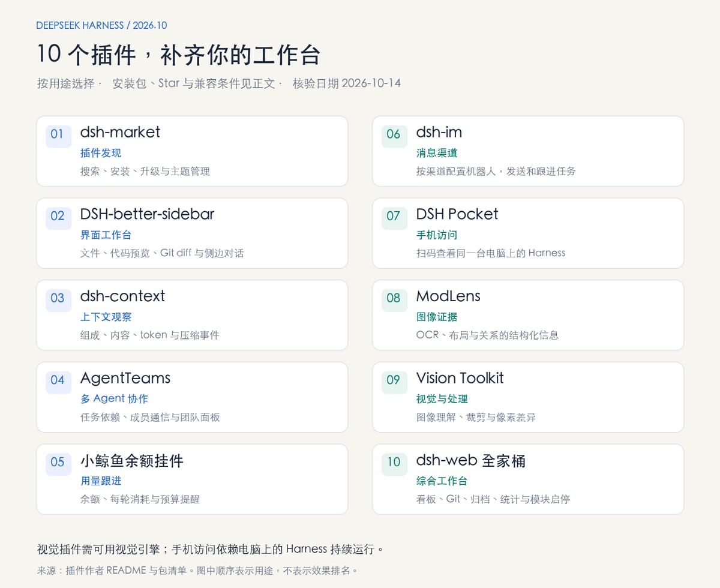Viewport: 720px width, 588px height.
Task: Click description 搜索、安装、升级与主题管理
Action: tap(145, 172)
